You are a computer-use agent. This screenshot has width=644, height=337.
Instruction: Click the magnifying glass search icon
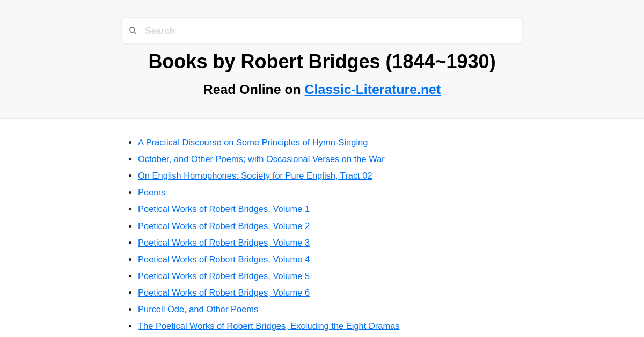[133, 31]
